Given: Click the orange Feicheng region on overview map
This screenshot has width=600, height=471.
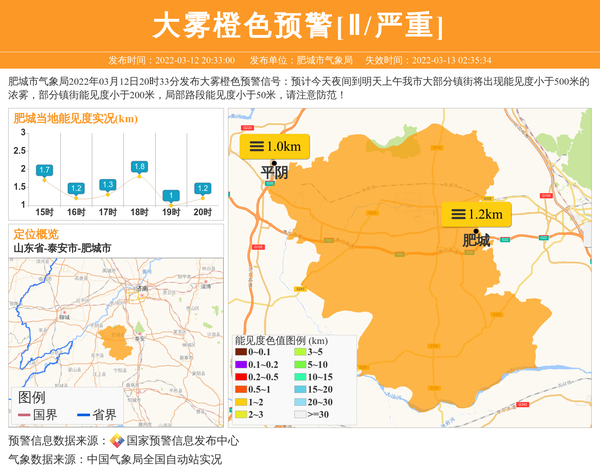Looking at the screenshot, I should 114,340.
